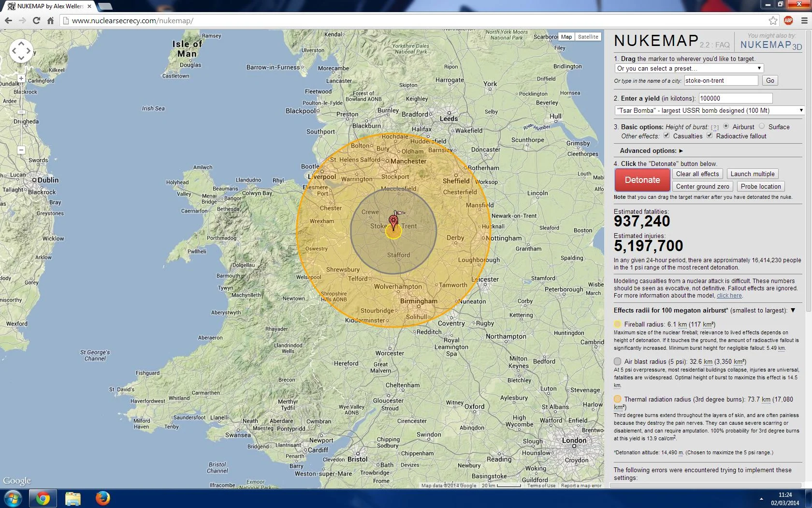812x508 pixels.
Task: Click the zoom out minus on map
Action: click(21, 150)
